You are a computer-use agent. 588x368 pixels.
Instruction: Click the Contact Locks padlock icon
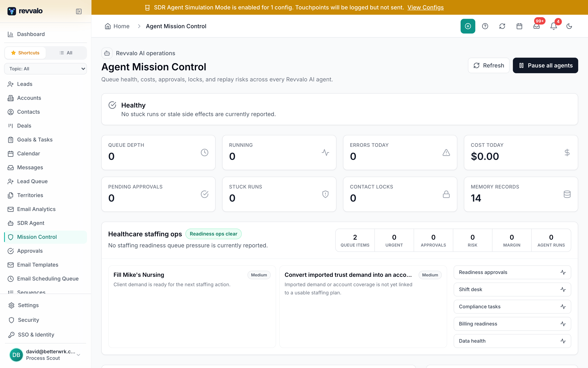446,194
